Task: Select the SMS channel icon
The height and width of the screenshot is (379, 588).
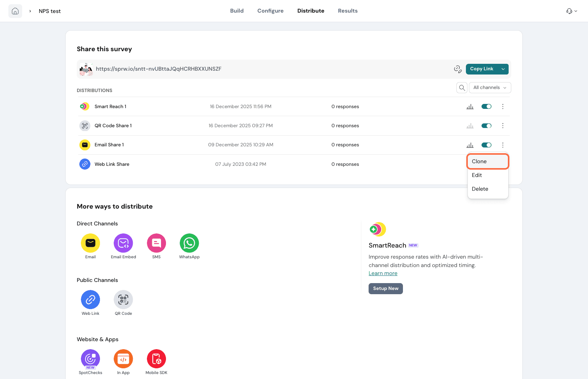Action: (156, 243)
